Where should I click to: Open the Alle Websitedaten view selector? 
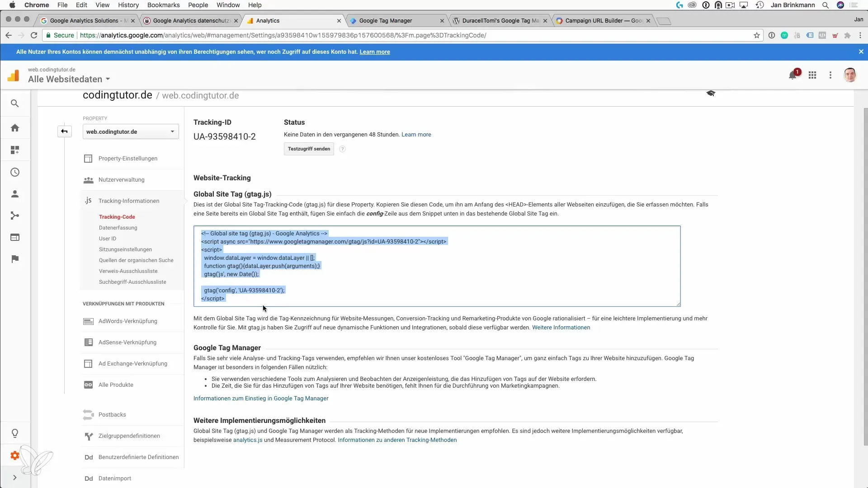tap(69, 79)
